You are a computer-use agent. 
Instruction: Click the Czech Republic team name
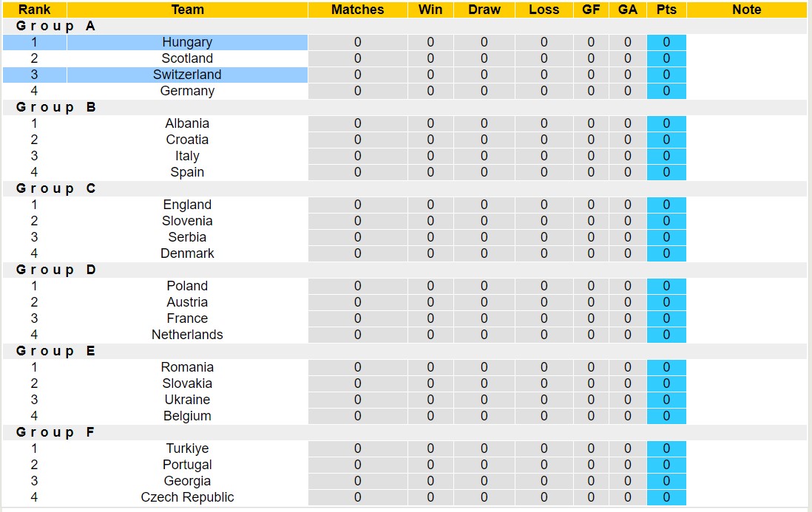click(x=187, y=497)
